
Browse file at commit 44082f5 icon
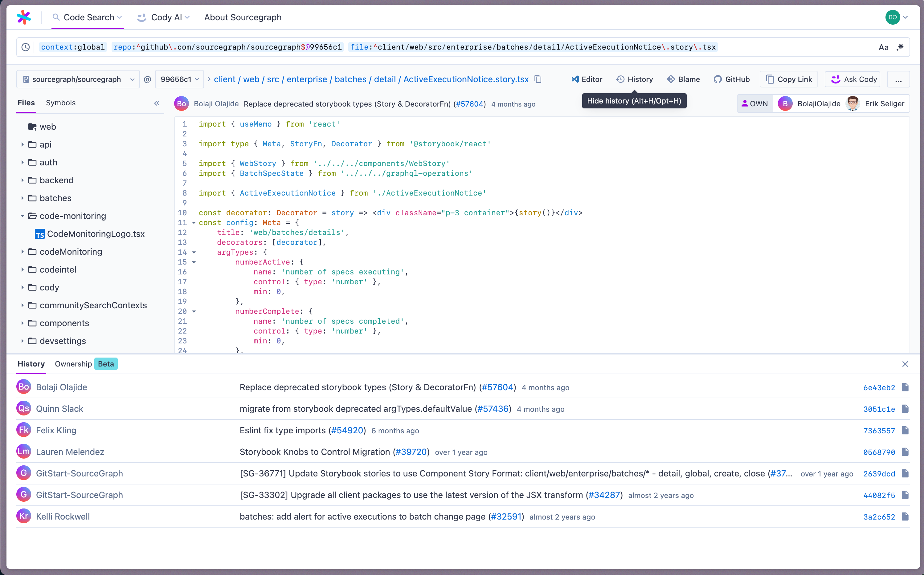coord(905,495)
